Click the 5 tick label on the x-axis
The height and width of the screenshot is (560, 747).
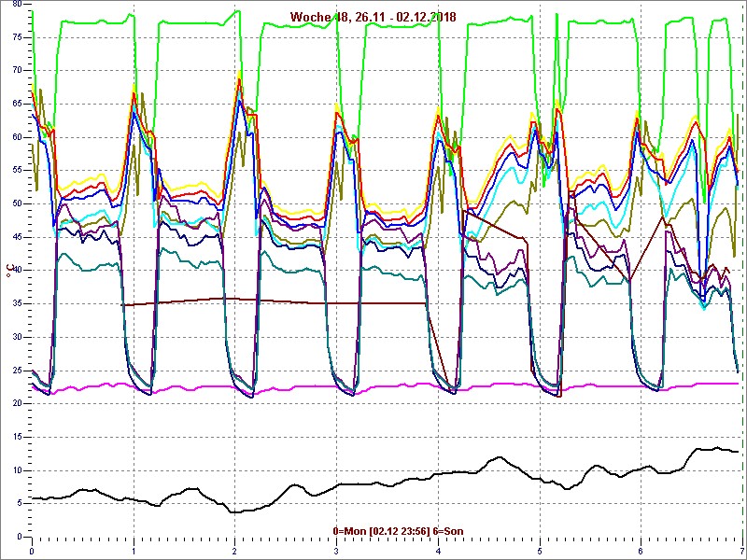(539, 551)
